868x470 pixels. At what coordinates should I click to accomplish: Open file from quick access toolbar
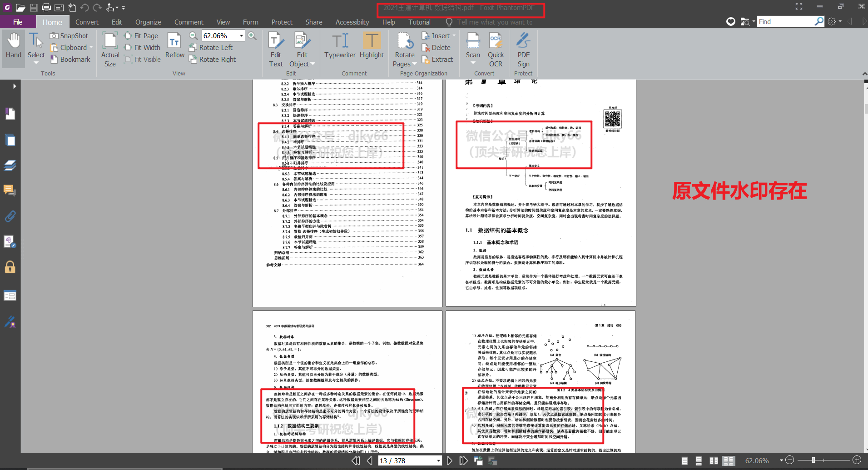(20, 7)
